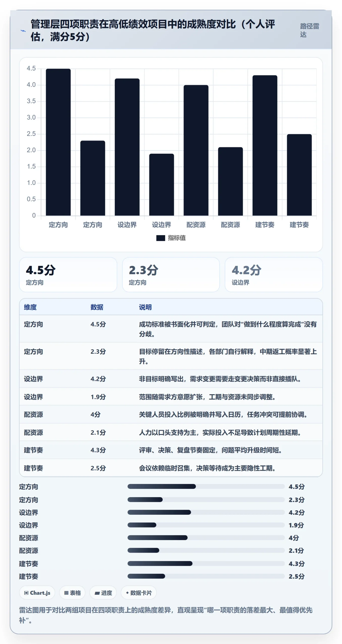Click the shortest bar in the chart
Viewport: 342px width, 644px height.
point(161,184)
